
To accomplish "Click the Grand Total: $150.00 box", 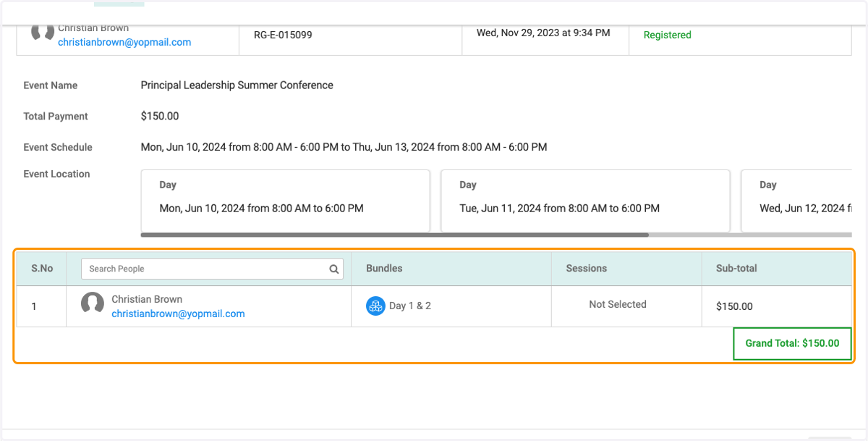I will point(792,343).
